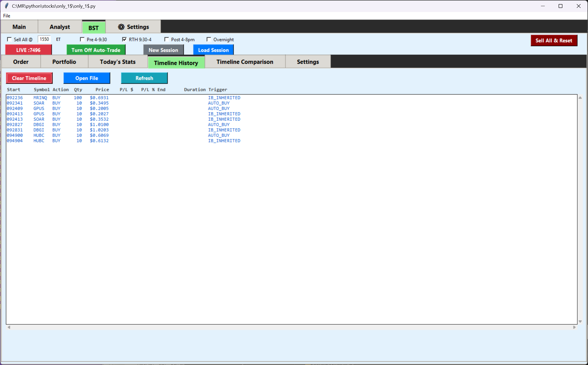Click the vertical scrollbar up arrow
This screenshot has width=588, height=365.
(580, 98)
